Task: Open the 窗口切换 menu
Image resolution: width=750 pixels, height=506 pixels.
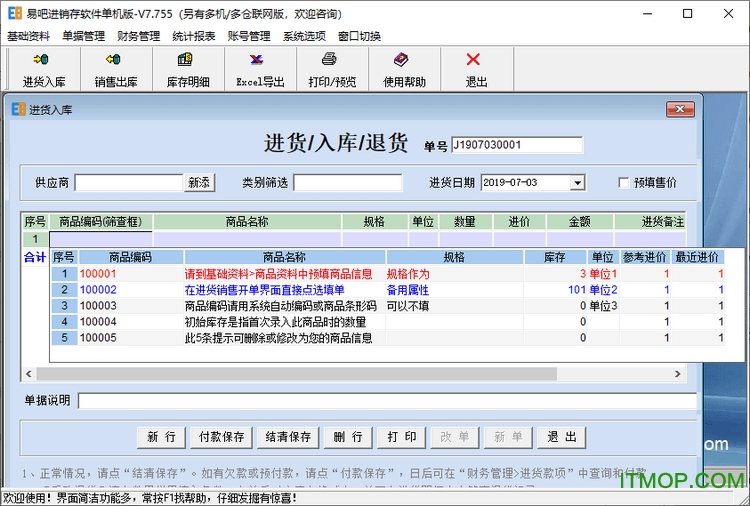Action: point(359,36)
